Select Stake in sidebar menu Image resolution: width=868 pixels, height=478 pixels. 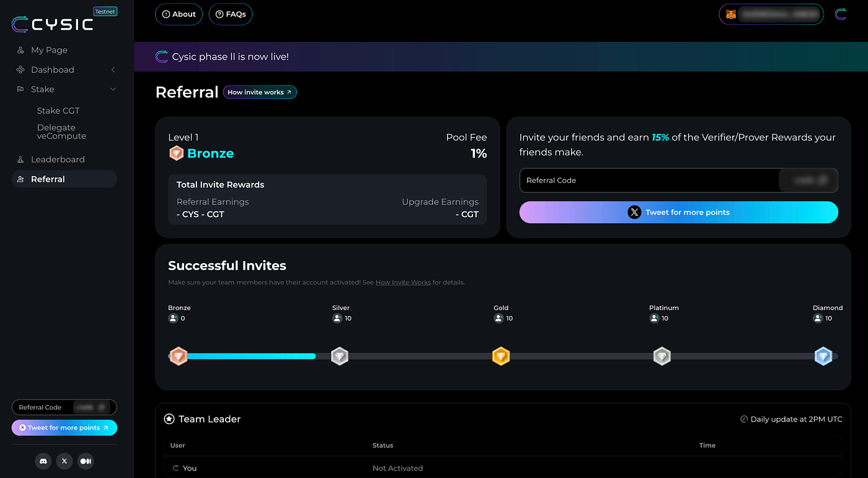point(43,89)
